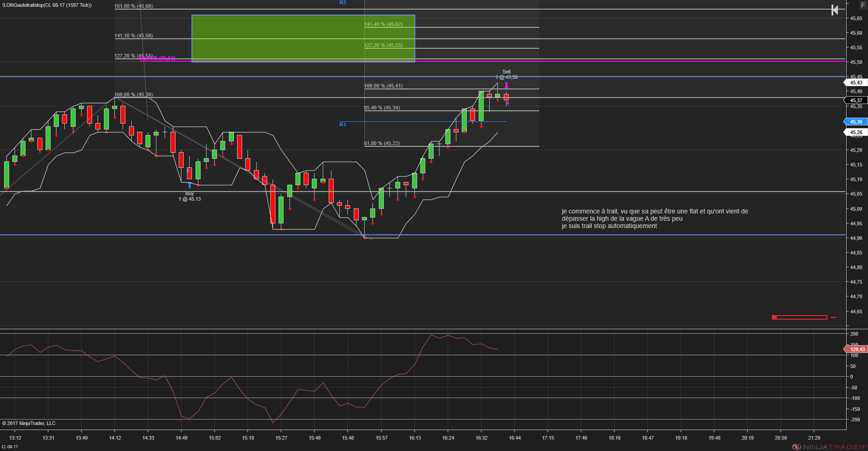Select the "je commence à trail" text annotation
Viewport: 868px width, 451px height.
point(655,218)
